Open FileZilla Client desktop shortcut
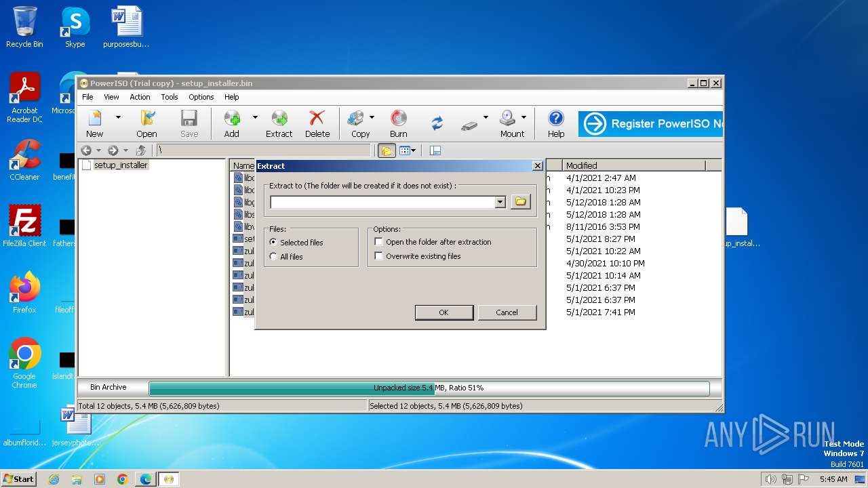The image size is (868, 488). click(x=24, y=226)
